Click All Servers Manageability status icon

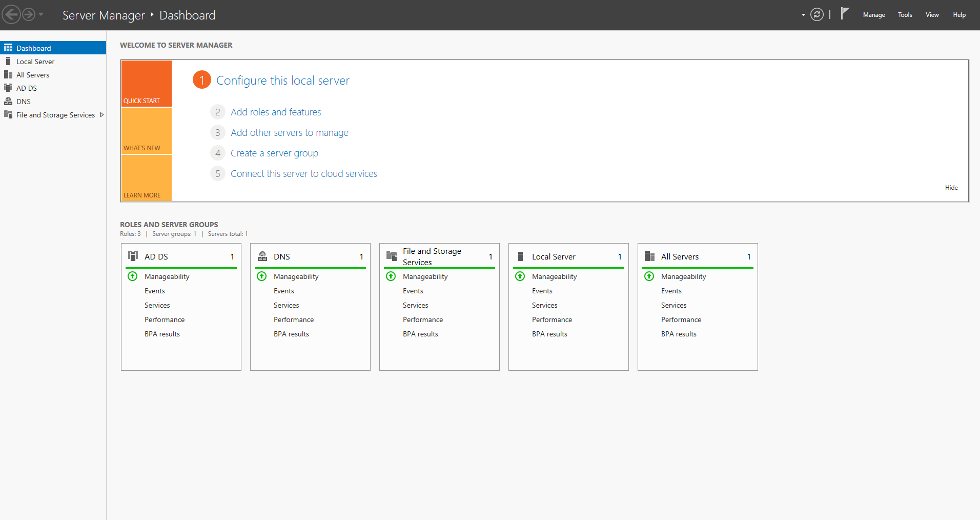click(x=649, y=276)
